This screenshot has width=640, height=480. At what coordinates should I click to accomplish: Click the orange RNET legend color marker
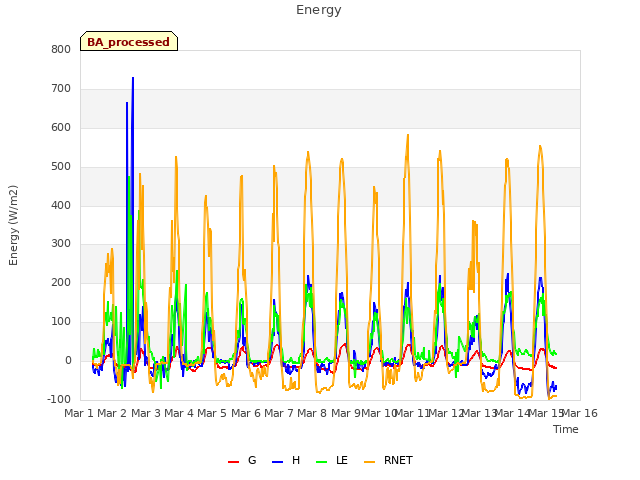pos(369,462)
